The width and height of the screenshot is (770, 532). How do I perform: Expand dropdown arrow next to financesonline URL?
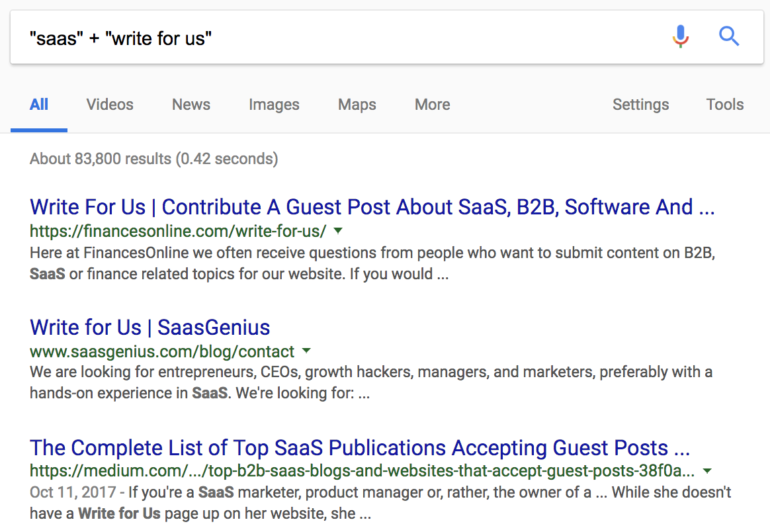(338, 230)
